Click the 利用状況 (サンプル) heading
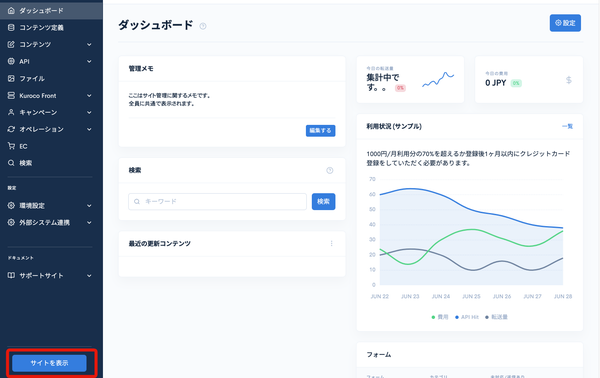This screenshot has height=378, width=600. (x=394, y=126)
